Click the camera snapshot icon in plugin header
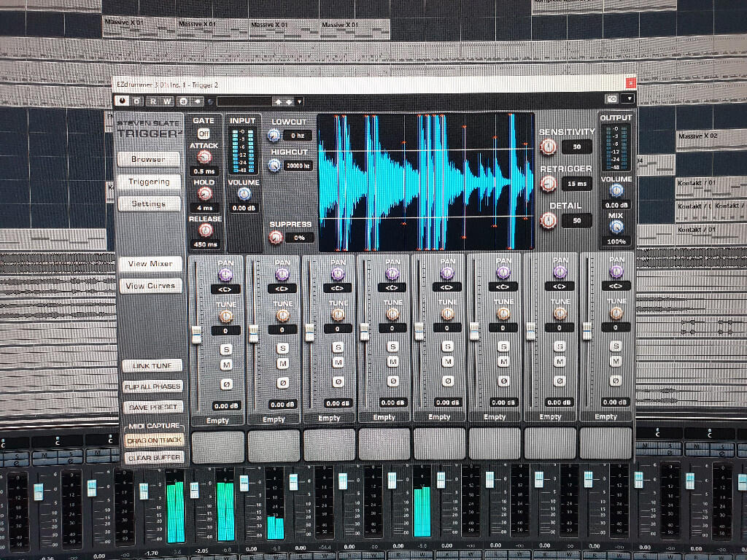Image resolution: width=747 pixels, height=560 pixels. (612, 98)
